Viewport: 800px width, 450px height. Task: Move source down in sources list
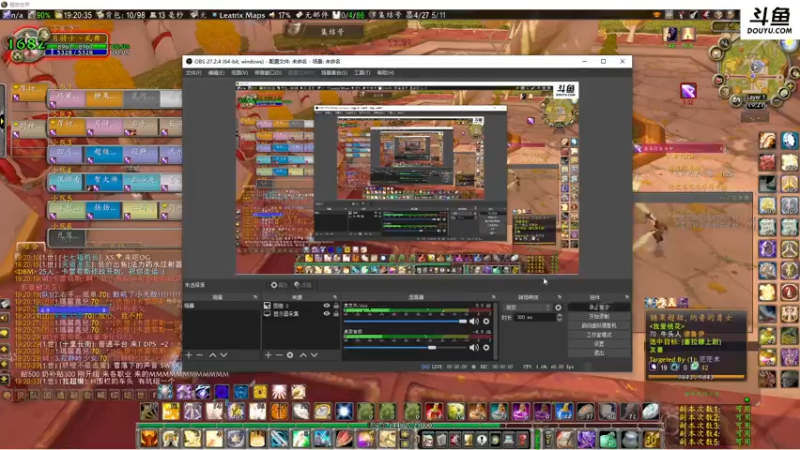click(314, 355)
